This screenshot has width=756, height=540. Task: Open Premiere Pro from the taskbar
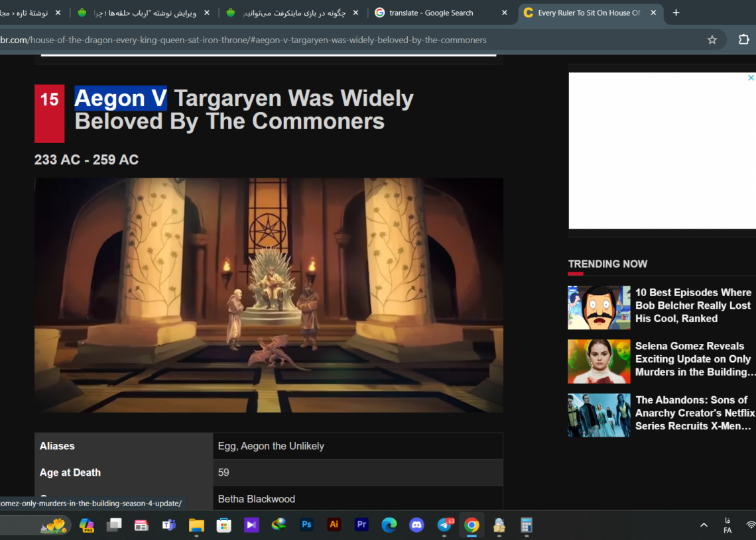[x=361, y=525]
